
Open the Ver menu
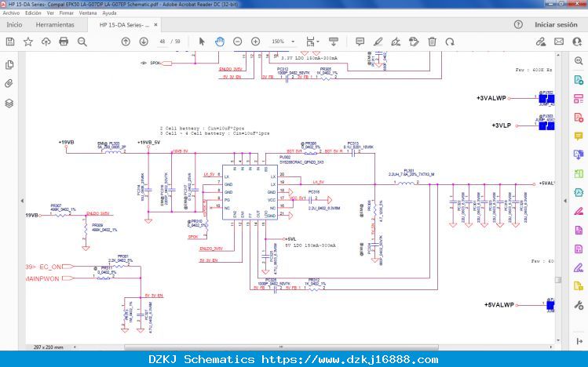pyautogui.click(x=50, y=13)
